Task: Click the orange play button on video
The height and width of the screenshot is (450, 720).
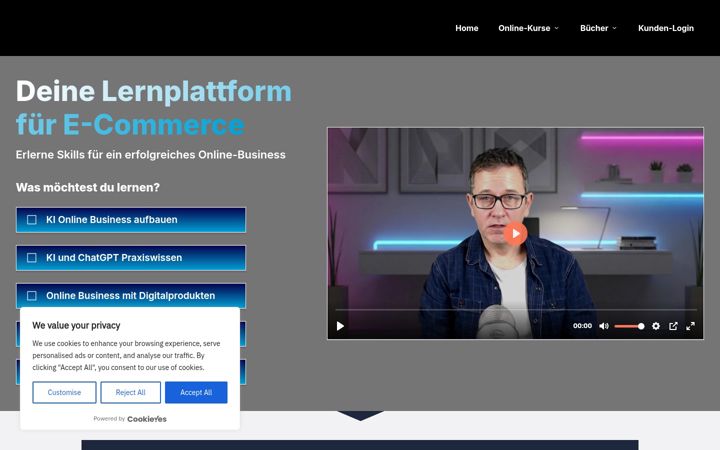Action: [515, 234]
